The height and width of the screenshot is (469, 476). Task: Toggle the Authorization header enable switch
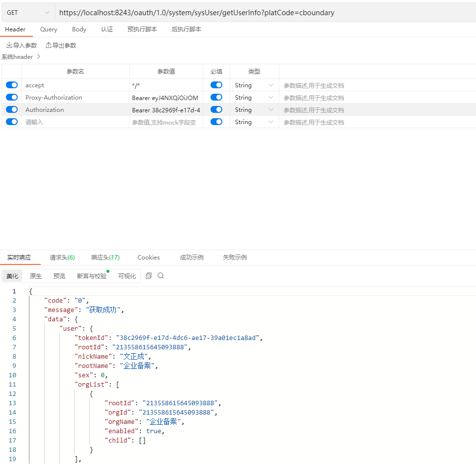pos(12,109)
